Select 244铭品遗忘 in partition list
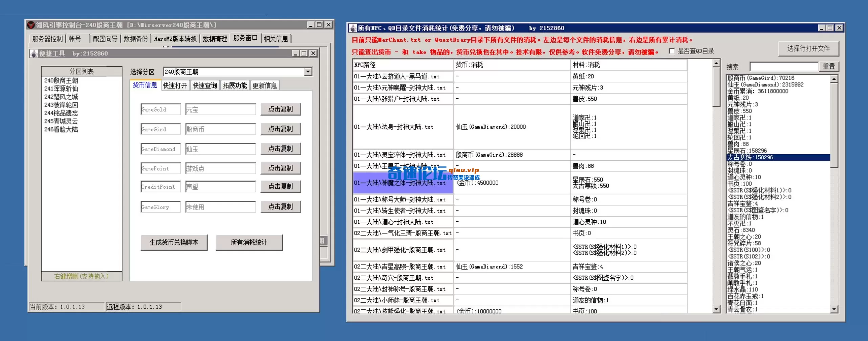The width and height of the screenshot is (868, 341). (81, 113)
